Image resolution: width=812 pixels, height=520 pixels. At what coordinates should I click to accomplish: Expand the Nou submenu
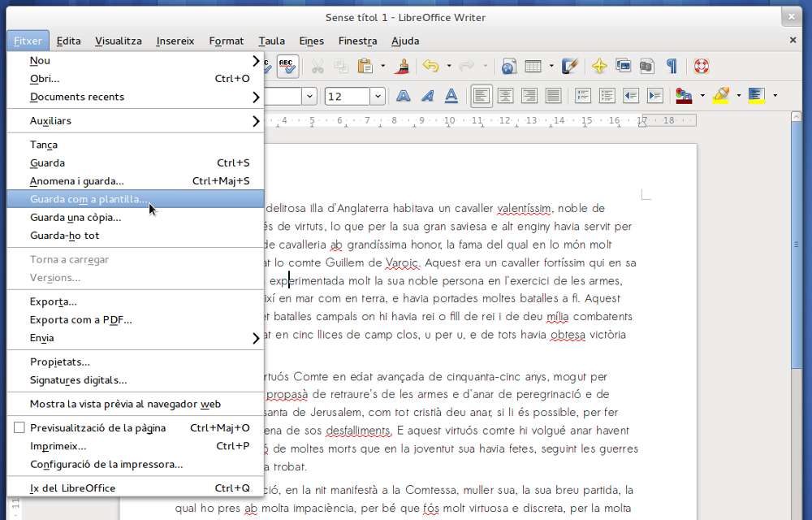click(136, 61)
